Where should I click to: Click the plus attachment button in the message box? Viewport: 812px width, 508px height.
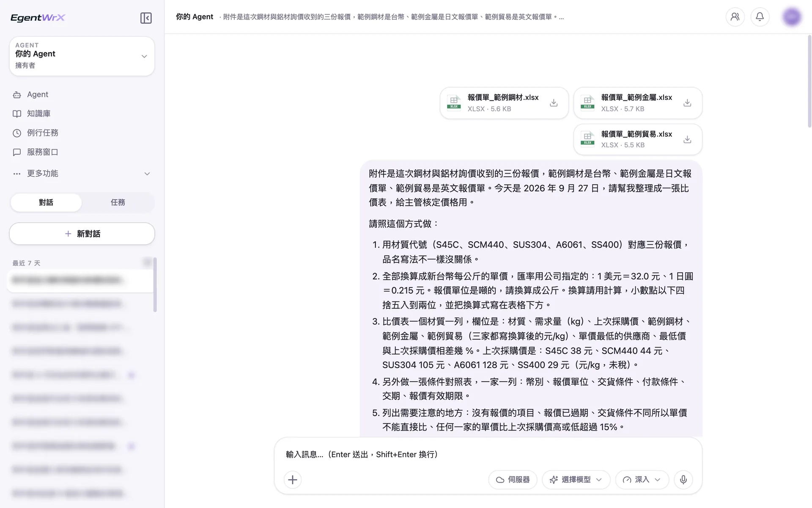point(293,480)
